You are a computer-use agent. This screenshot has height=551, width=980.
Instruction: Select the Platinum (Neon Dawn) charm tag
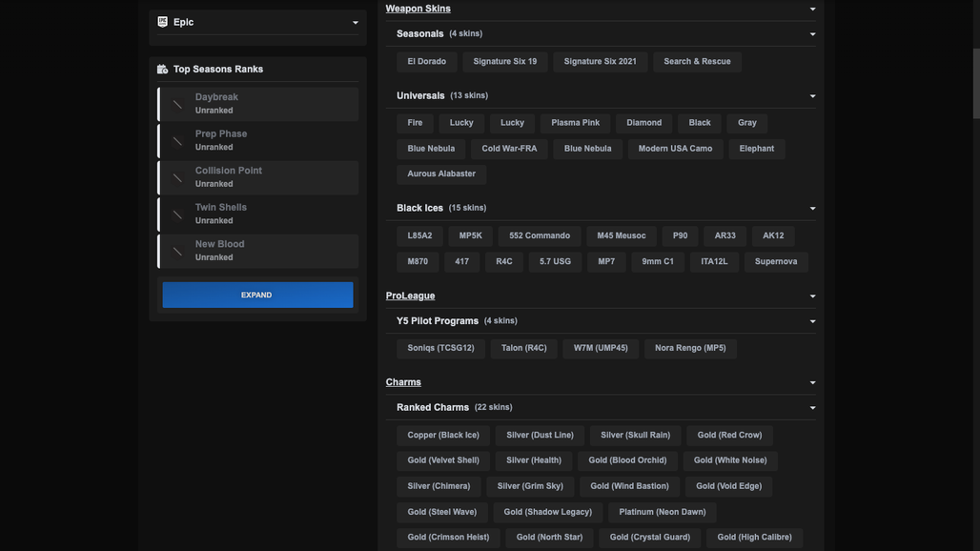point(662,512)
